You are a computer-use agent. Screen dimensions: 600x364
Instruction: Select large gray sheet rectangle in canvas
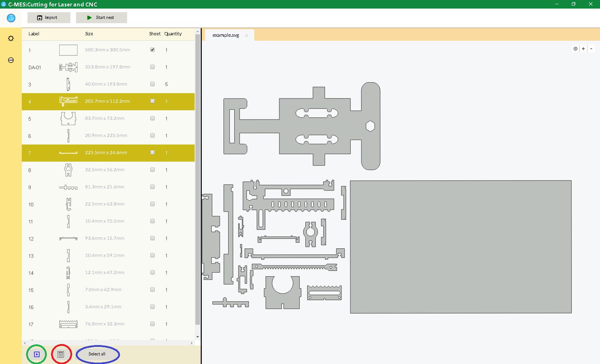461,247
